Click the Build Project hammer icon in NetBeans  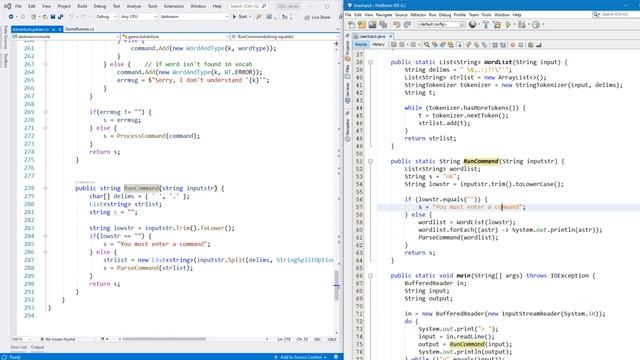click(x=486, y=24)
